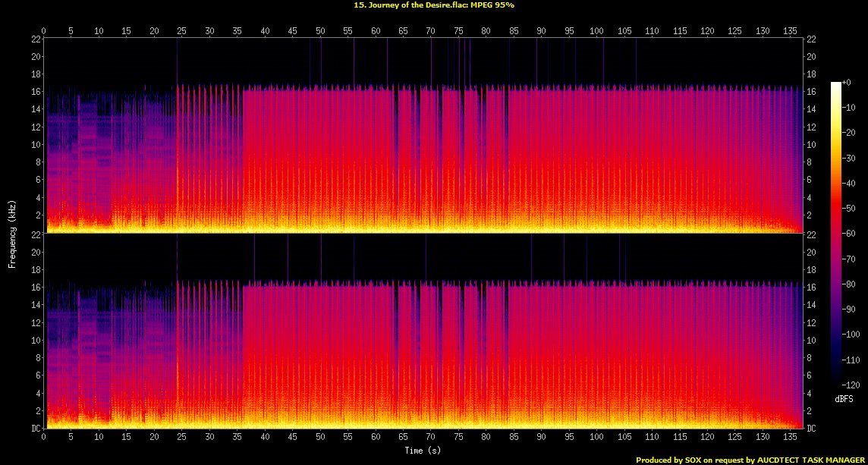868x465 pixels.
Task: Click the "DC" label at bottom left of the lower channel
Action: 36,429
